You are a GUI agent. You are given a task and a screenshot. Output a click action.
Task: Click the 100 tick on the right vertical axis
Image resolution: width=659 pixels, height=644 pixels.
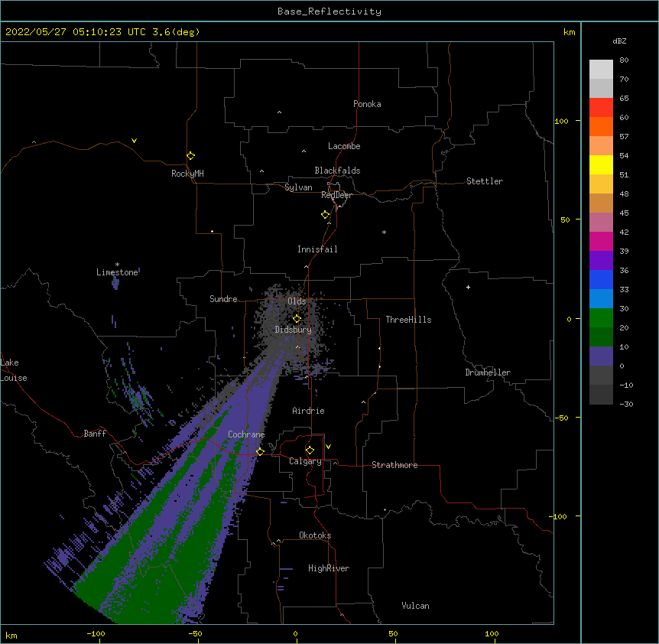[561, 121]
